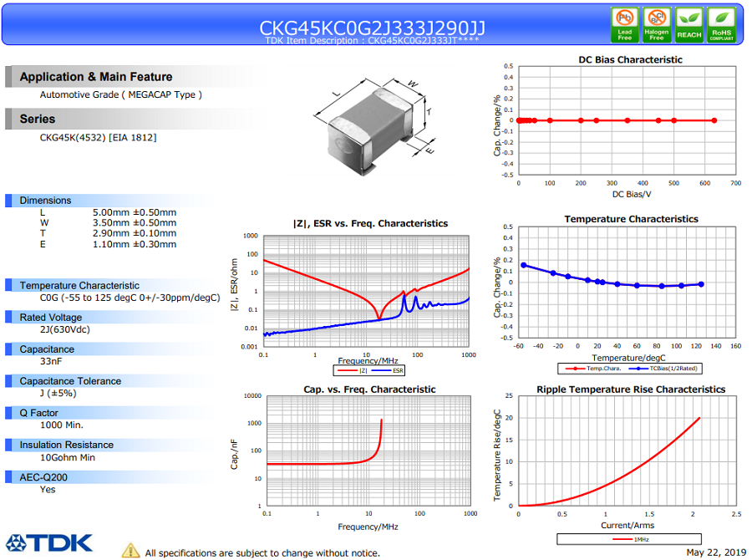This screenshot has width=752, height=560.
Task: Select the 33nF capacitance value
Action: click(x=51, y=361)
